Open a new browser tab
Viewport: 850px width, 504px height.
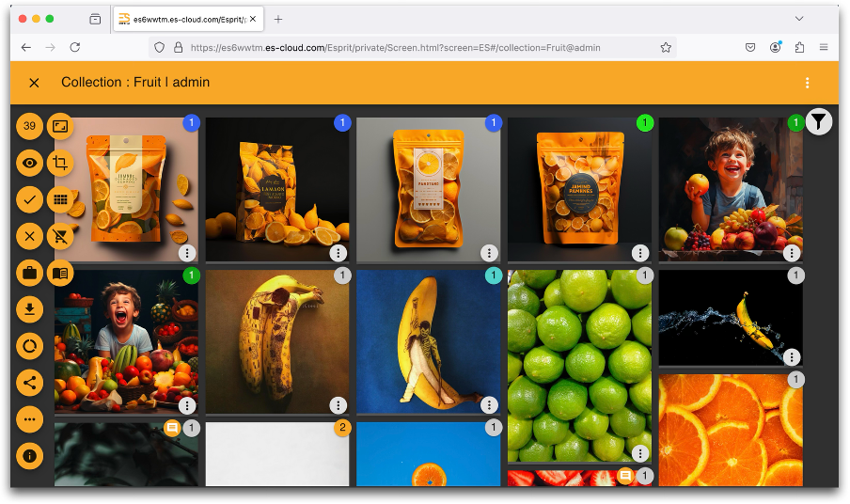(x=278, y=19)
